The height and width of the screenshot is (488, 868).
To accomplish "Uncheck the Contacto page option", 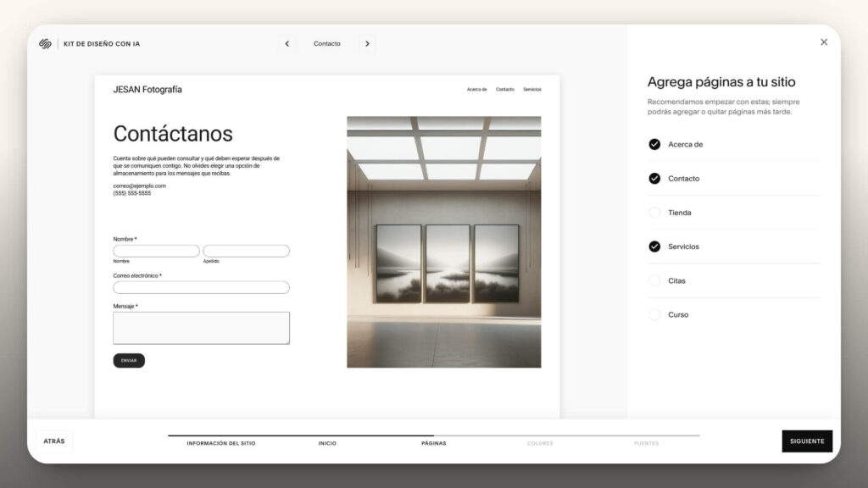I will tap(654, 179).
